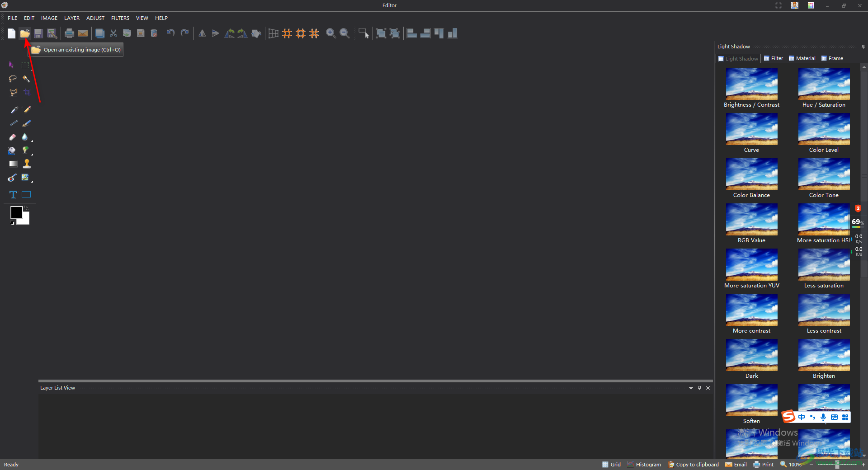Zoom out with the magnifier minus icon

(344, 33)
